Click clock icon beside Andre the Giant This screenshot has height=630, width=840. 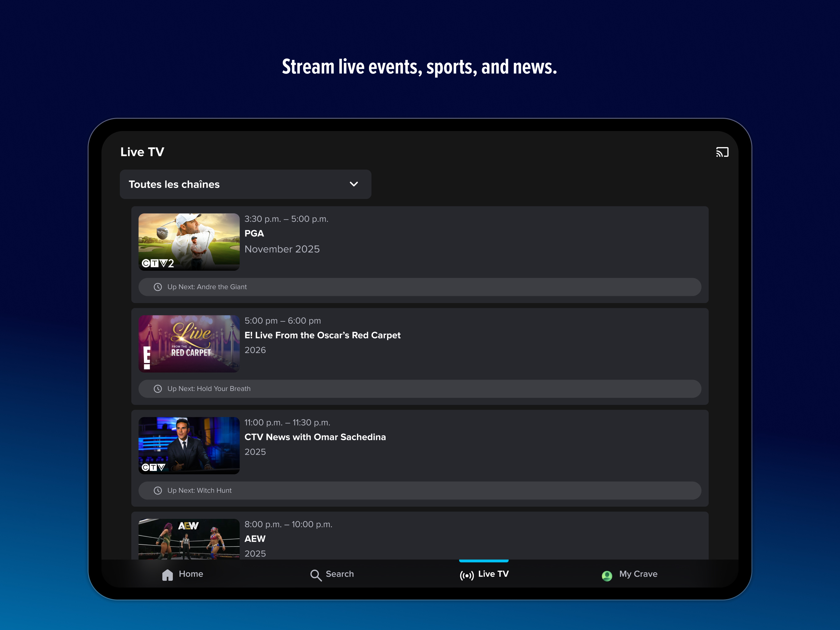pos(158,287)
